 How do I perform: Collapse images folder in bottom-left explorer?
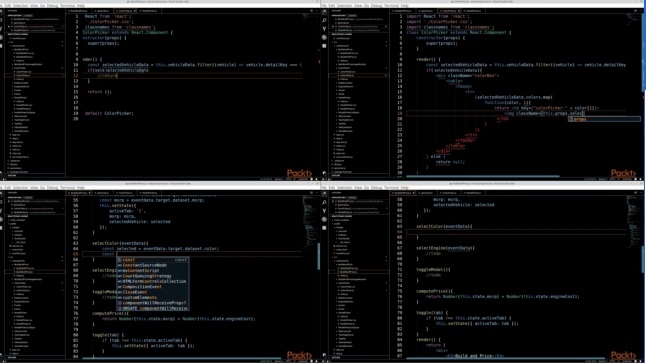[16, 227]
